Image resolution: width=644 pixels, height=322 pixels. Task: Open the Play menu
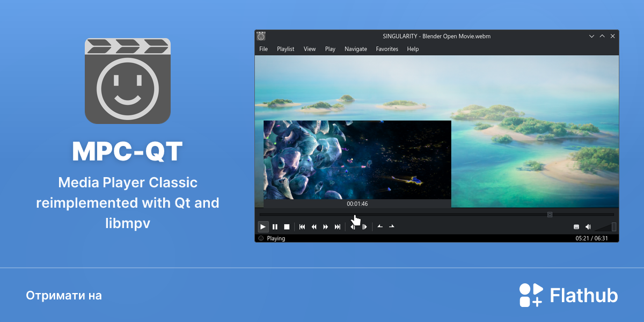[330, 49]
